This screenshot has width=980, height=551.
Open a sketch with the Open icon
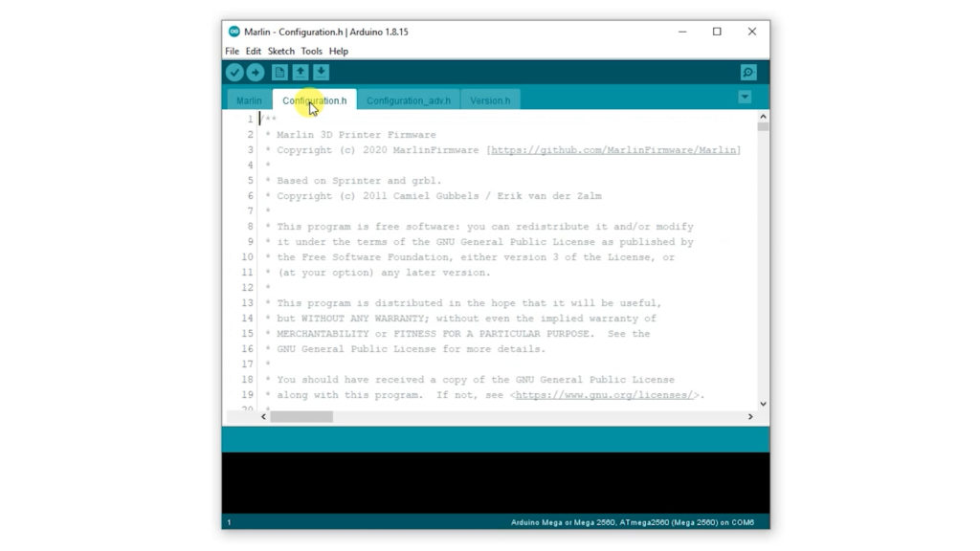tap(301, 73)
